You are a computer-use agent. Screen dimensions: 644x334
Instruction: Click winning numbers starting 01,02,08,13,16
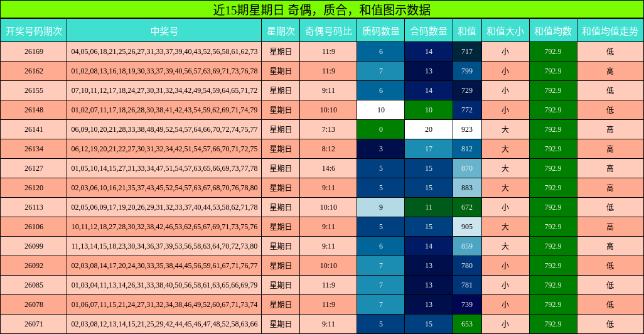tap(164, 71)
